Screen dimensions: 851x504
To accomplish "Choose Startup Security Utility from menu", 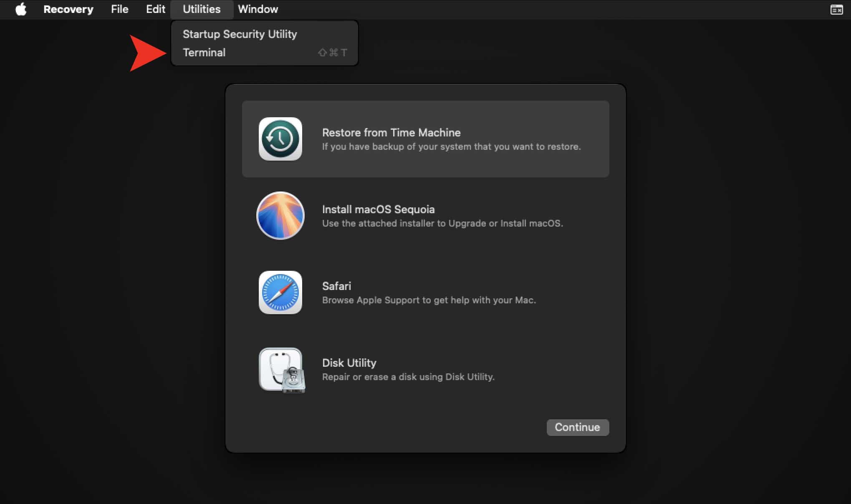I will pyautogui.click(x=265, y=34).
